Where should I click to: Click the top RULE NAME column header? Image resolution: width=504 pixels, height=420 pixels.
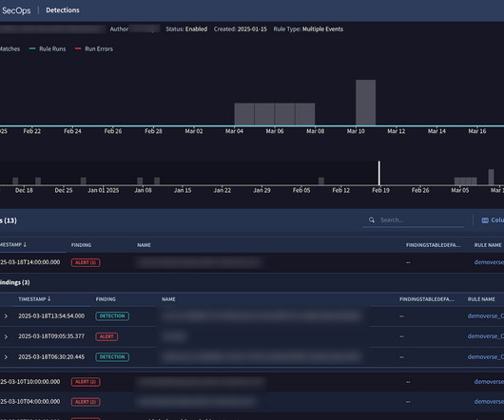click(488, 245)
